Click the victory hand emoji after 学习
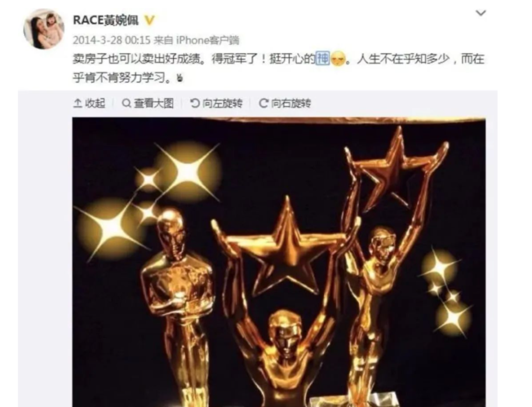 pos(180,78)
